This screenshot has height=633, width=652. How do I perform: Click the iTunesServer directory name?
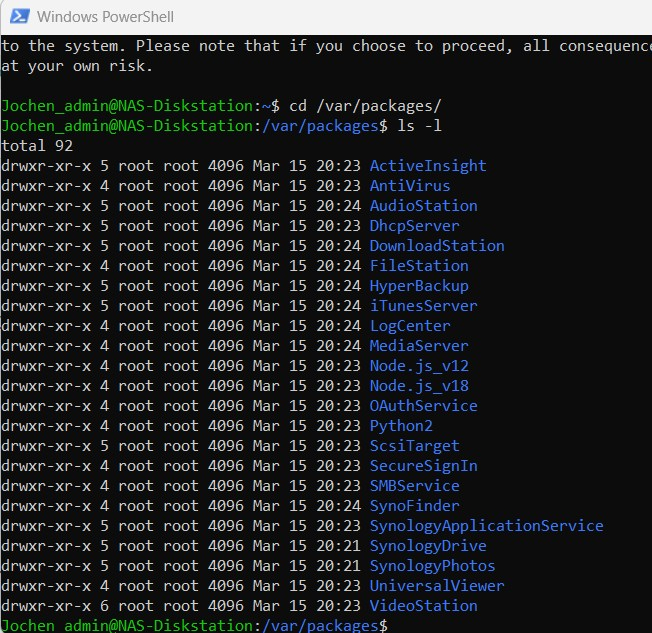[423, 306]
